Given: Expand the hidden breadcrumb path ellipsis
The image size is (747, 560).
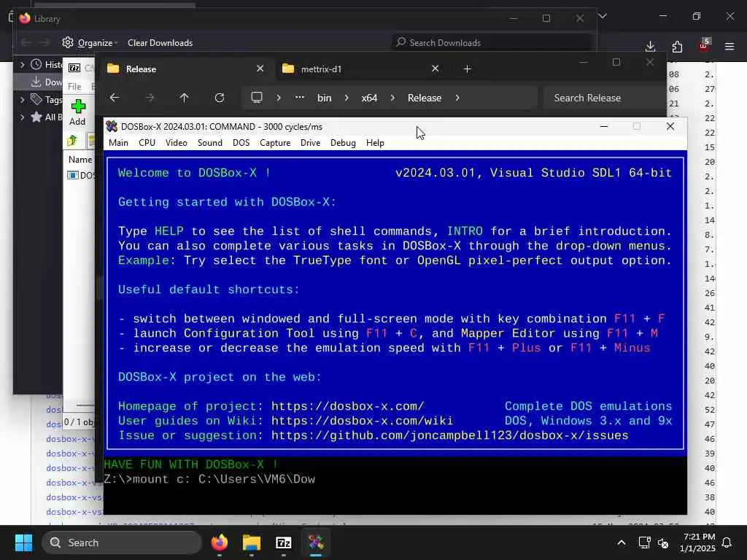Looking at the screenshot, I should 300,97.
